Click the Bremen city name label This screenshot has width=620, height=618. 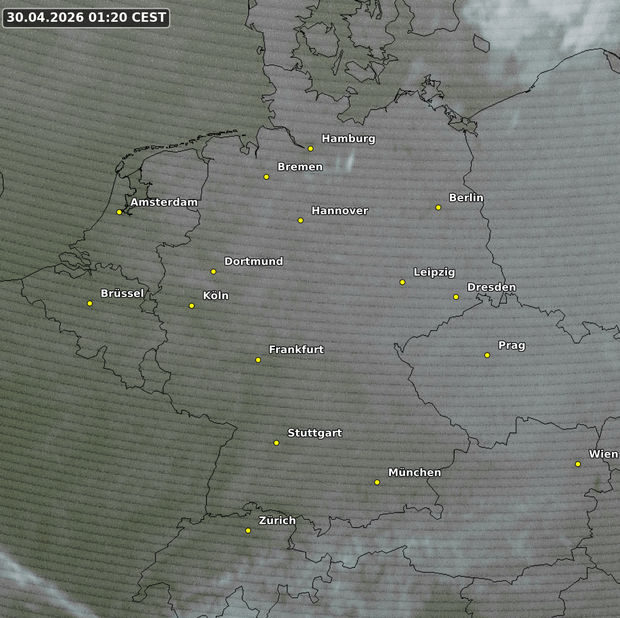pos(300,167)
